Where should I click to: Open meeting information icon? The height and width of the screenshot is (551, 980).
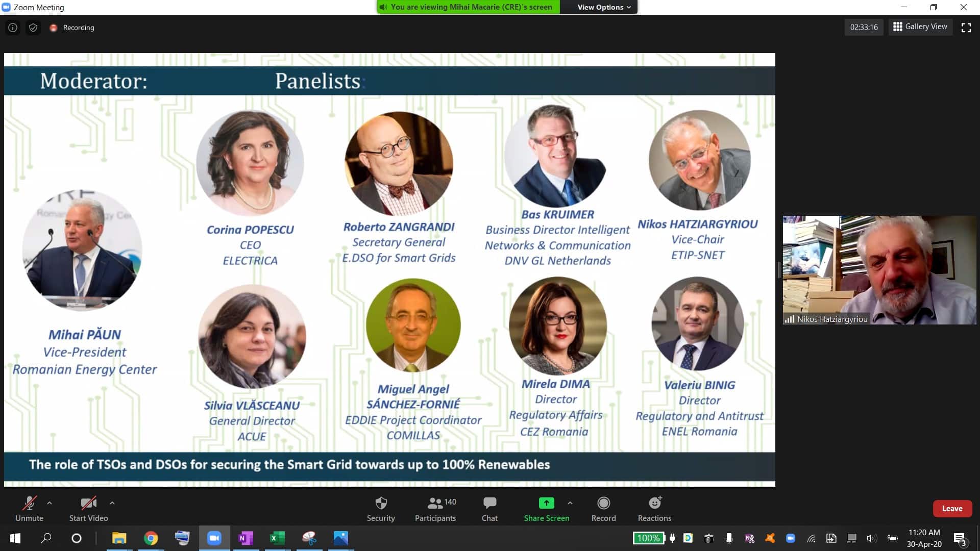coord(13,28)
